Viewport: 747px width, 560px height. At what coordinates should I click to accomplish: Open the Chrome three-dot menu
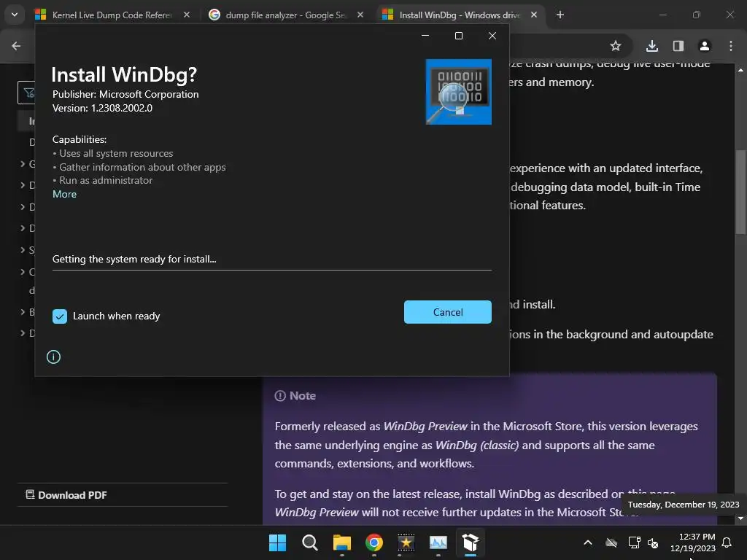pyautogui.click(x=731, y=46)
